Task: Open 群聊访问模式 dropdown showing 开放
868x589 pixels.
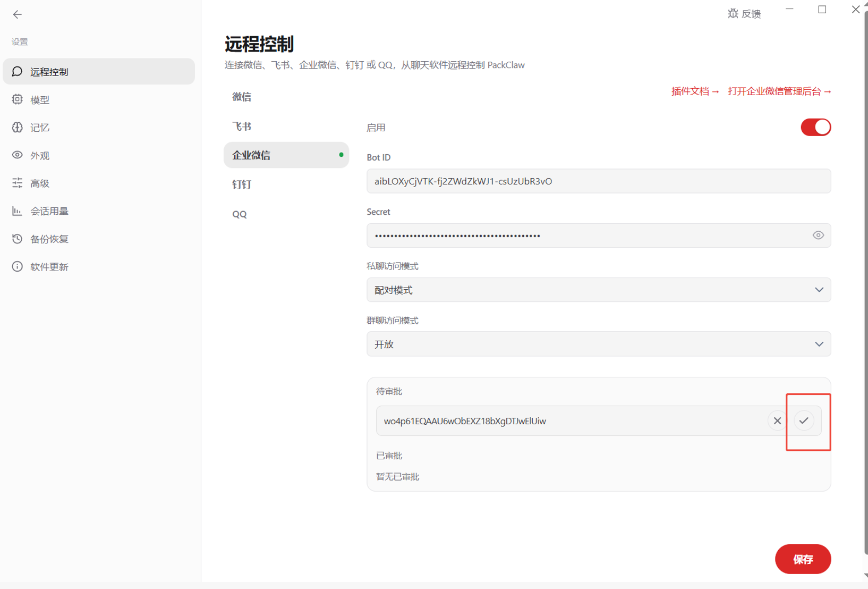Action: point(599,344)
